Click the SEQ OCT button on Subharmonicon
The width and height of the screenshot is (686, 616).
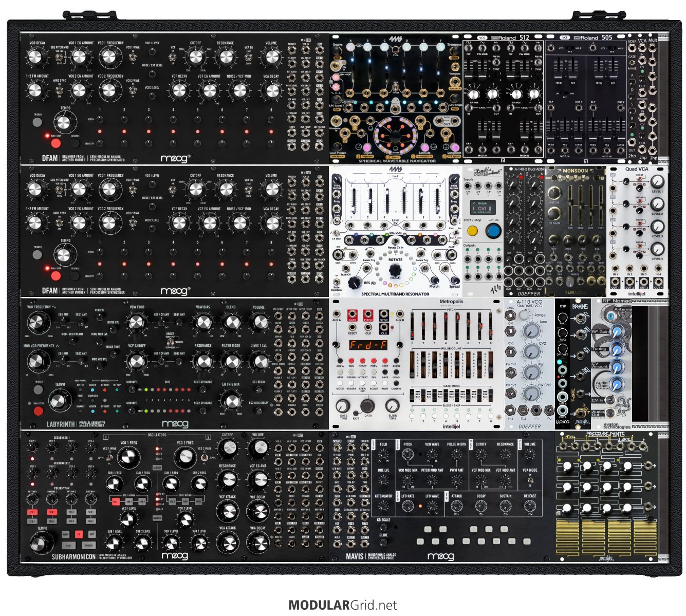point(158,468)
